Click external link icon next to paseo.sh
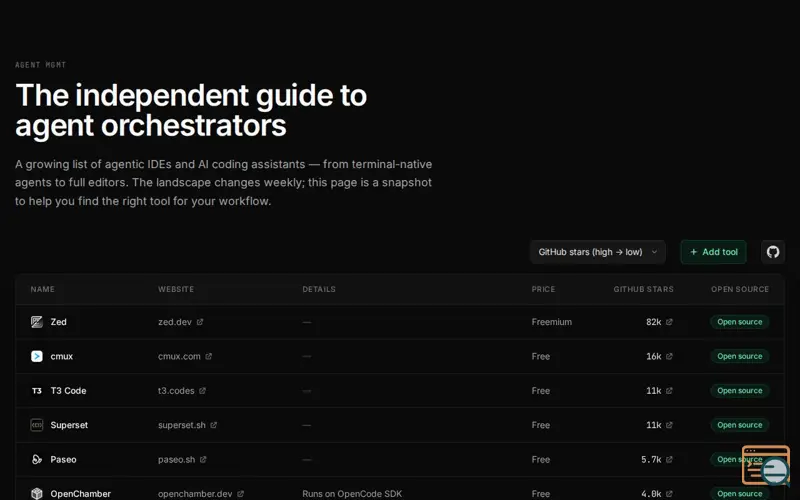The image size is (800, 500). [x=203, y=459]
